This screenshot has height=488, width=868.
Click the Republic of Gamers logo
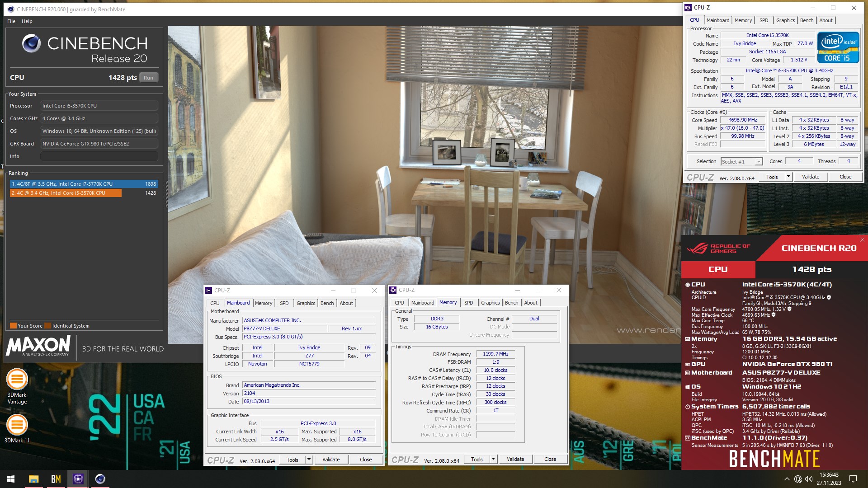[x=718, y=249]
